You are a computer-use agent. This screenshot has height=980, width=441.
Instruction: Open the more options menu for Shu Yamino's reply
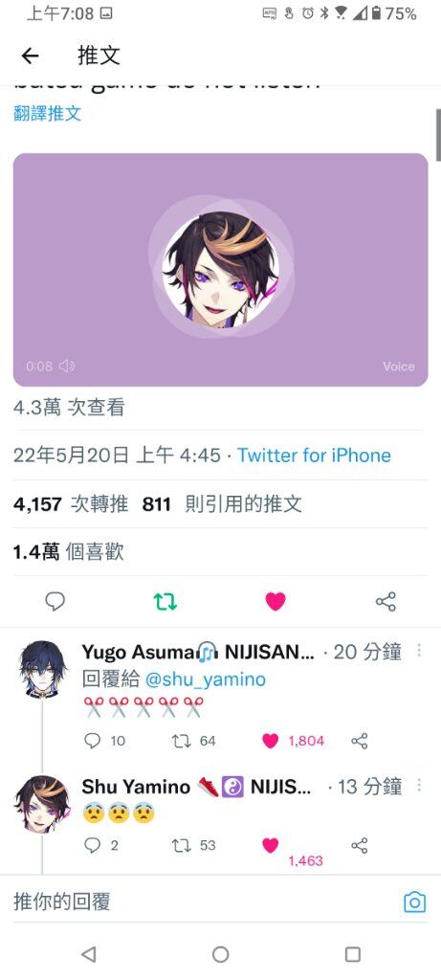418,785
